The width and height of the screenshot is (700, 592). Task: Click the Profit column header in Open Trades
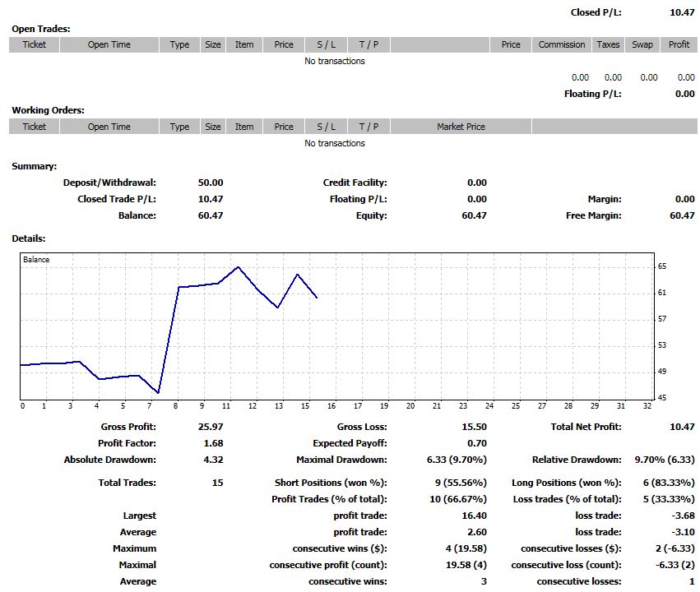pyautogui.click(x=679, y=44)
